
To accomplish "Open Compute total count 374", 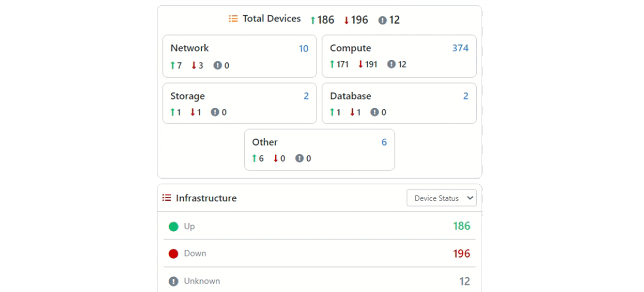I will coord(460,48).
